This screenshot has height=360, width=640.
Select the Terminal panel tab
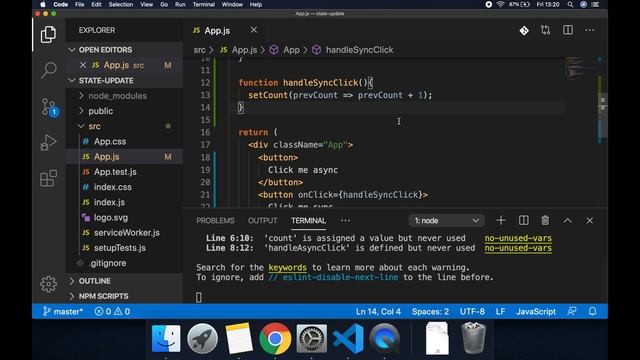click(x=309, y=220)
